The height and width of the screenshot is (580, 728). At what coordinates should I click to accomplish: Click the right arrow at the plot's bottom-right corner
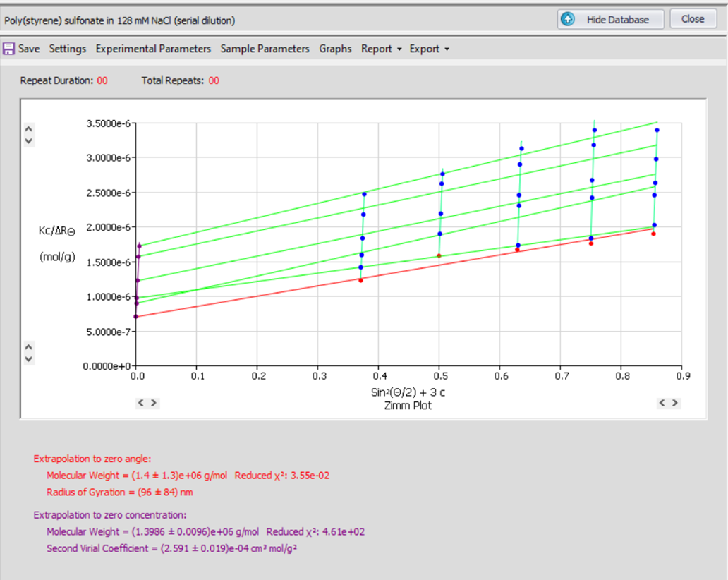click(675, 402)
